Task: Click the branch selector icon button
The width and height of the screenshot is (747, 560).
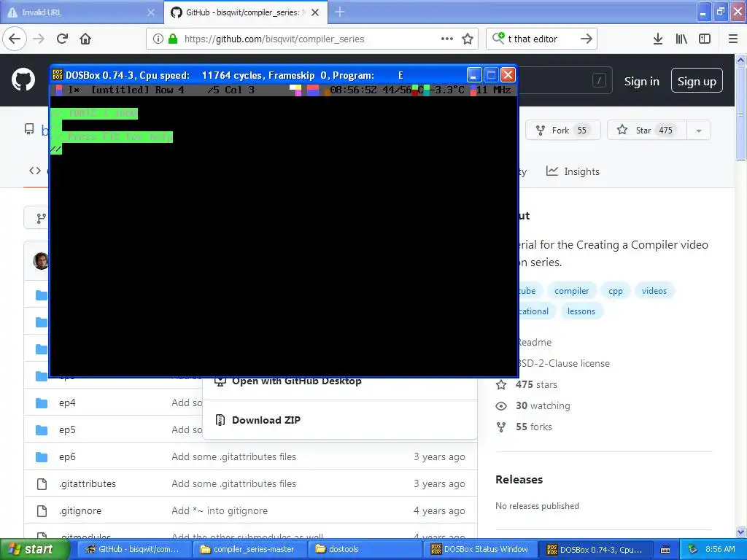Action: [x=41, y=218]
